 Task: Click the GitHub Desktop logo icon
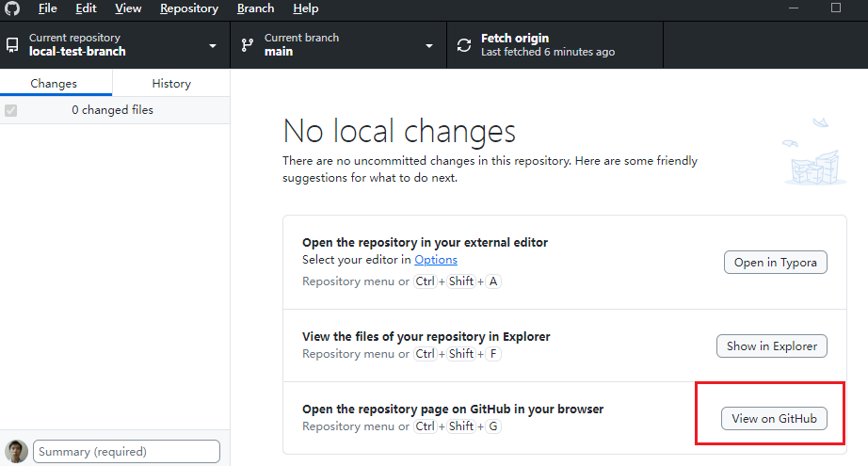[12, 8]
